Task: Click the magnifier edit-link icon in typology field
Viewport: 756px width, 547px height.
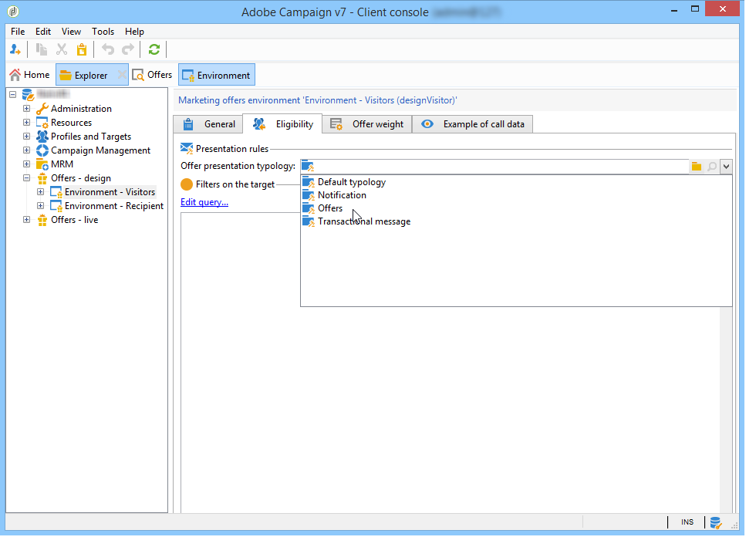Action: pyautogui.click(x=711, y=167)
